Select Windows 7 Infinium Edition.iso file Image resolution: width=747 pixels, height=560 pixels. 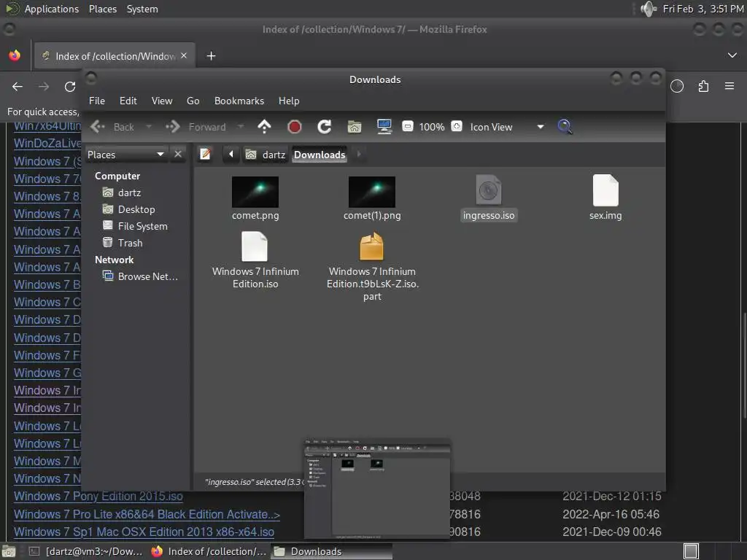pyautogui.click(x=255, y=260)
